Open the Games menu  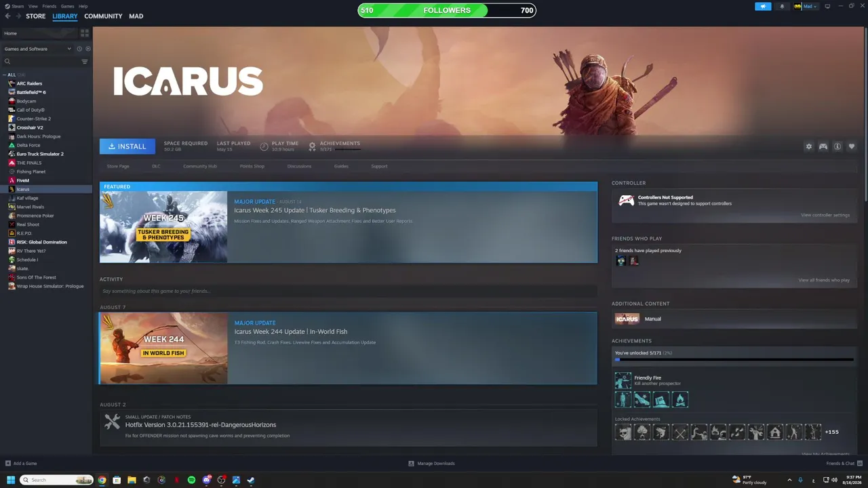point(67,6)
